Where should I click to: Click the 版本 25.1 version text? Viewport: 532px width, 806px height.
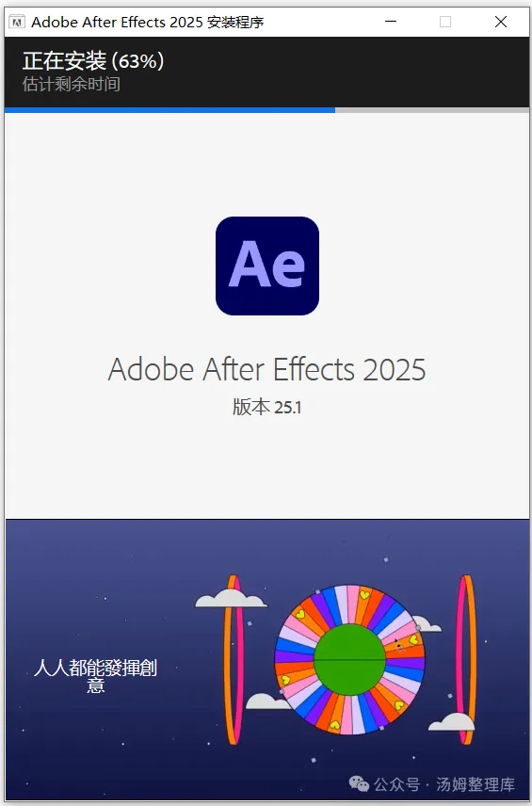tap(266, 407)
